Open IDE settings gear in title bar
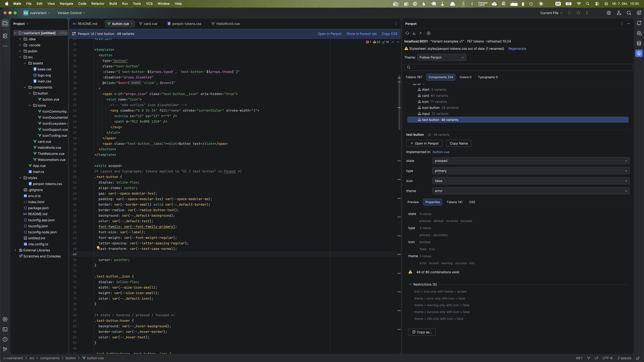This screenshot has width=644, height=362. coord(639,13)
